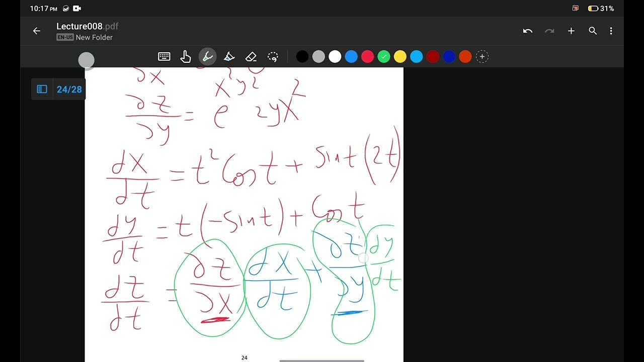644x362 pixels.
Task: Select the lasso selection tool
Action: pyautogui.click(x=273, y=57)
